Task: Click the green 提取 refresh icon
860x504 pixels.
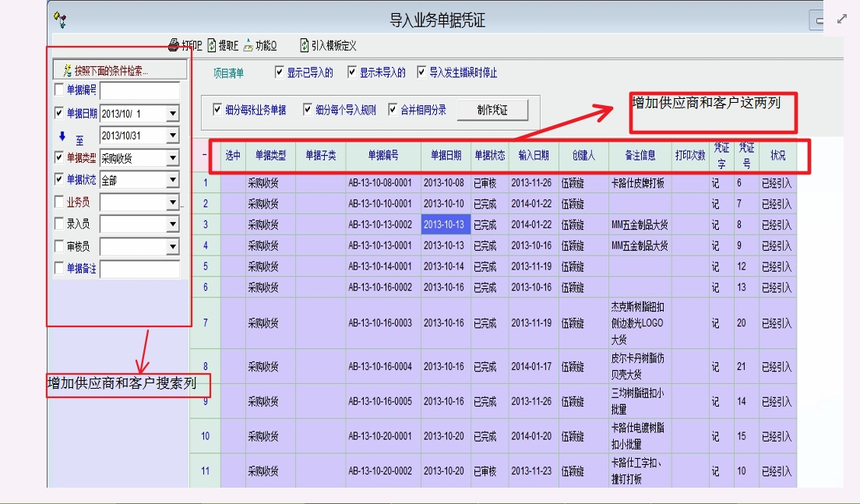Action: (x=211, y=45)
